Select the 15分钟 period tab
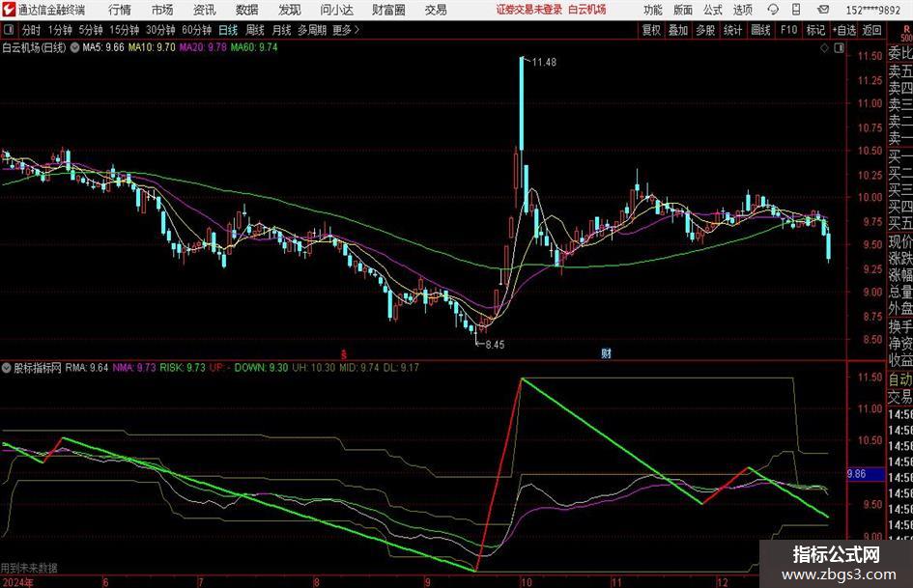The image size is (913, 588). pyautogui.click(x=124, y=30)
